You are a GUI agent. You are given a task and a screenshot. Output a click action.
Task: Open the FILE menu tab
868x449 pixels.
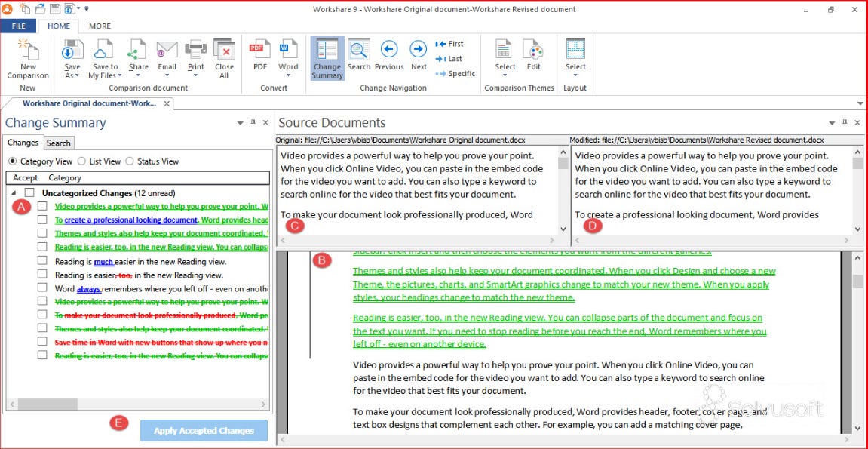(x=18, y=26)
